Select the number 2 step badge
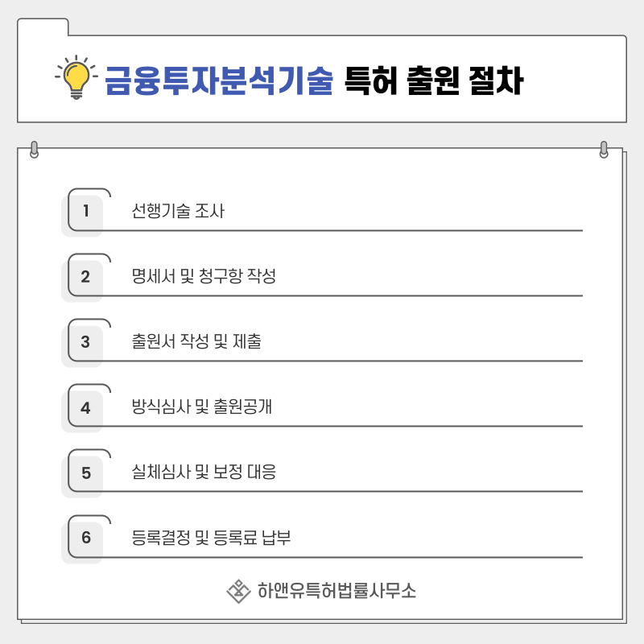644x644 pixels. click(x=86, y=276)
